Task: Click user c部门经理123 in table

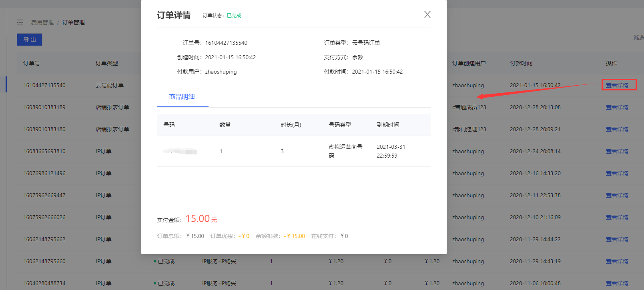Action: [x=469, y=129]
